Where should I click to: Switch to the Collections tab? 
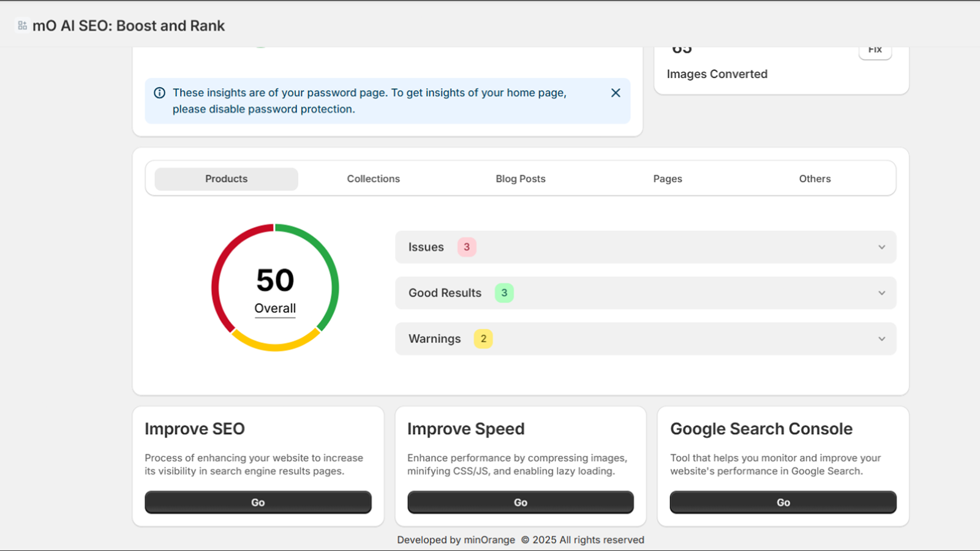point(373,179)
